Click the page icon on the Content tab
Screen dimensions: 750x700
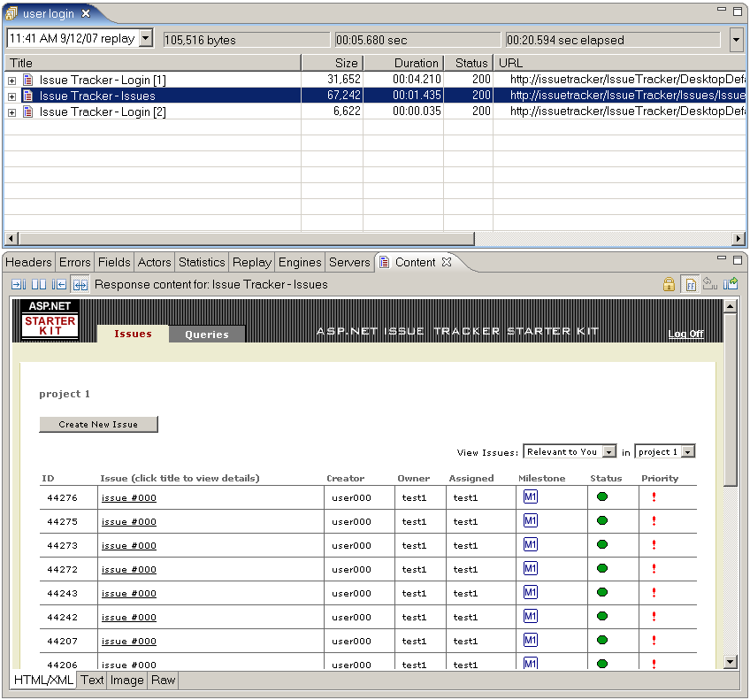[x=384, y=262]
